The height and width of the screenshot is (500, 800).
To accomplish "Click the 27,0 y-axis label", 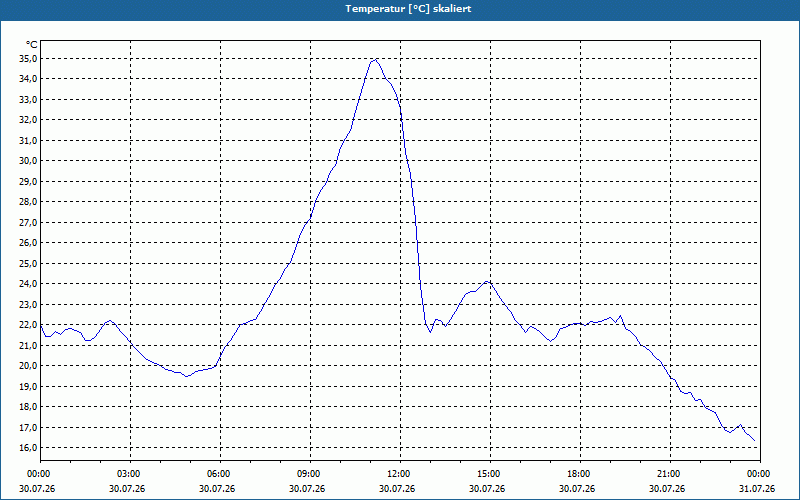I will point(28,222).
